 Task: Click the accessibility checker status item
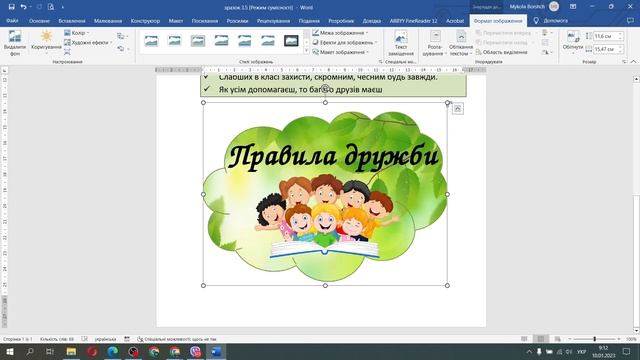coord(177,339)
